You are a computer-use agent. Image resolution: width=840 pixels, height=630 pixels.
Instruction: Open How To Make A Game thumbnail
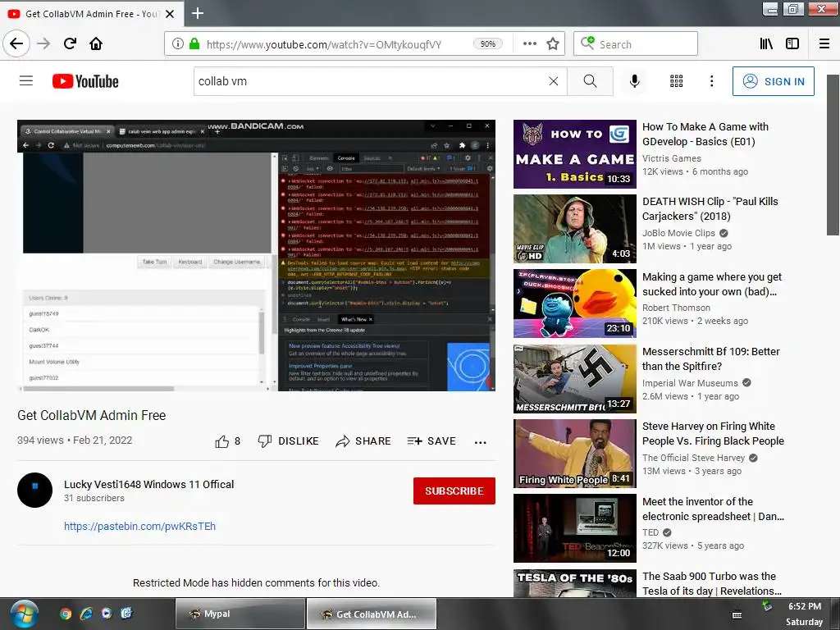coord(575,154)
